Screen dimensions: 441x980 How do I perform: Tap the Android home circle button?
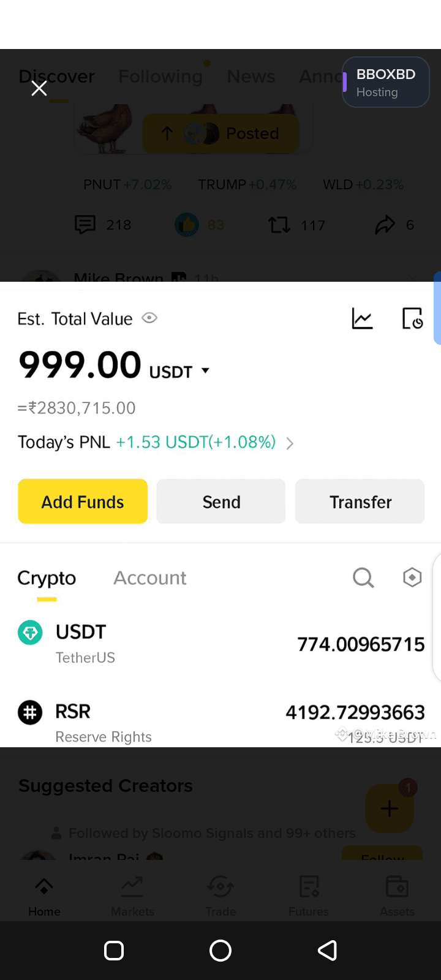[x=221, y=950]
